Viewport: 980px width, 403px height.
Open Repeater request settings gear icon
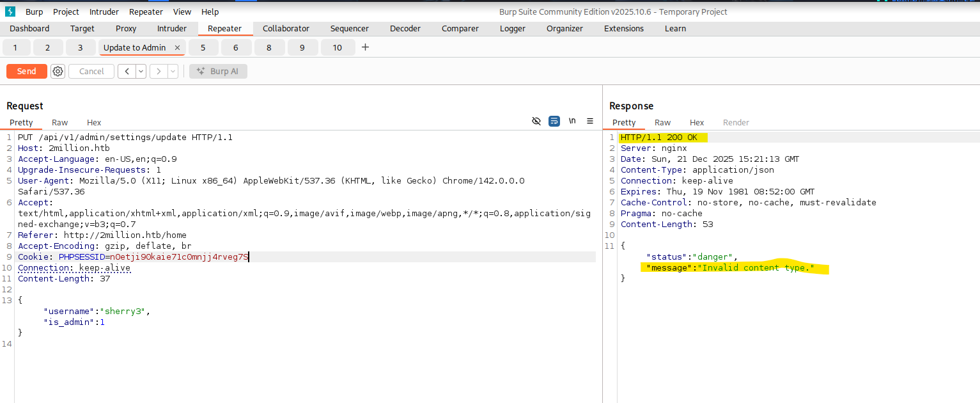pyautogui.click(x=58, y=71)
